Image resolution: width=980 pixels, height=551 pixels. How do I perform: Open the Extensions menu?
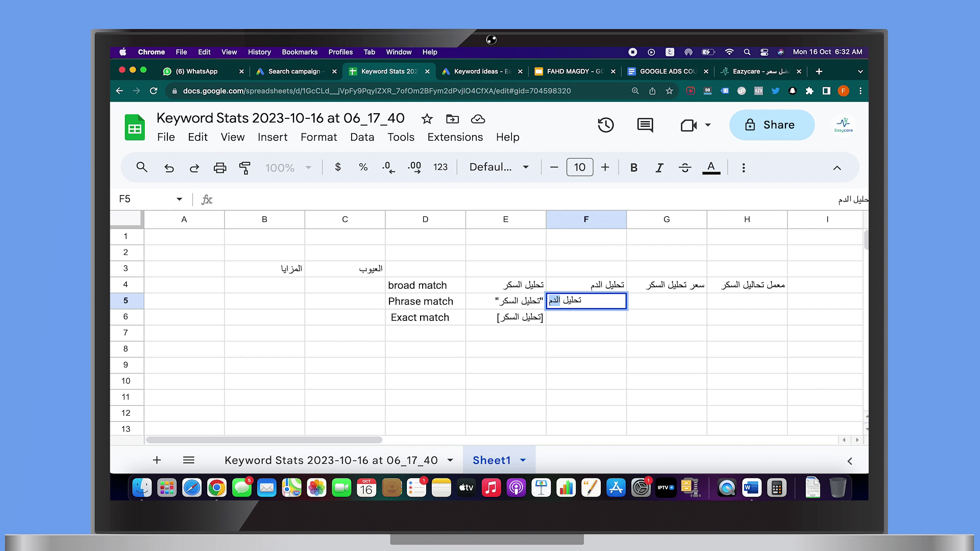click(x=455, y=137)
